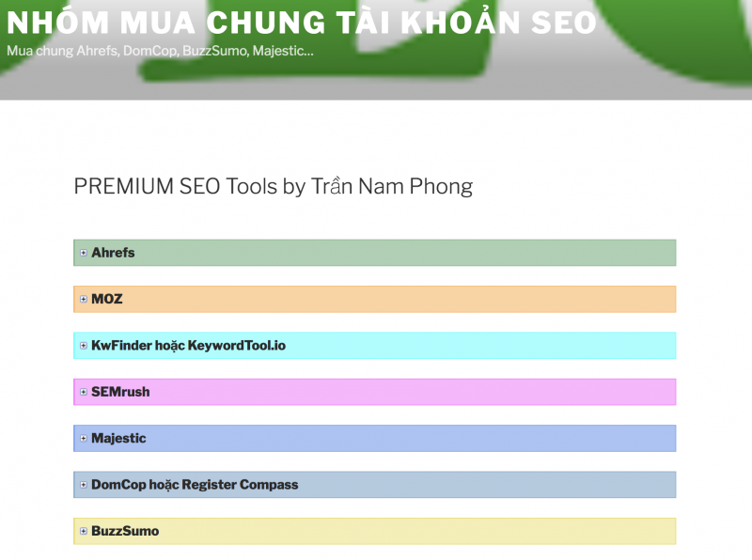The image size is (752, 560).
Task: Click the SEMrush heading text
Action: pyautogui.click(x=120, y=392)
